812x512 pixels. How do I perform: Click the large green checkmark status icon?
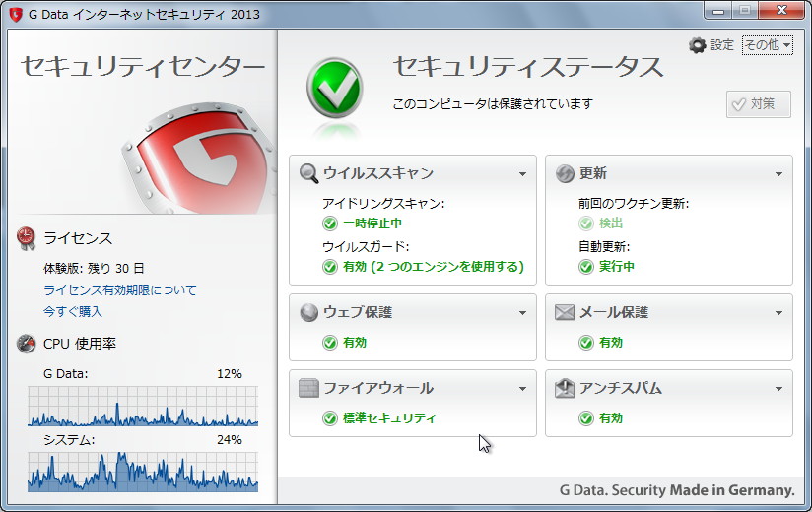334,88
